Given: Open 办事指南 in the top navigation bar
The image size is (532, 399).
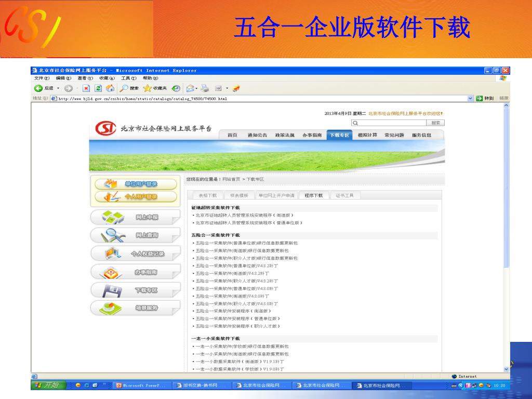Looking at the screenshot, I should pyautogui.click(x=312, y=135).
